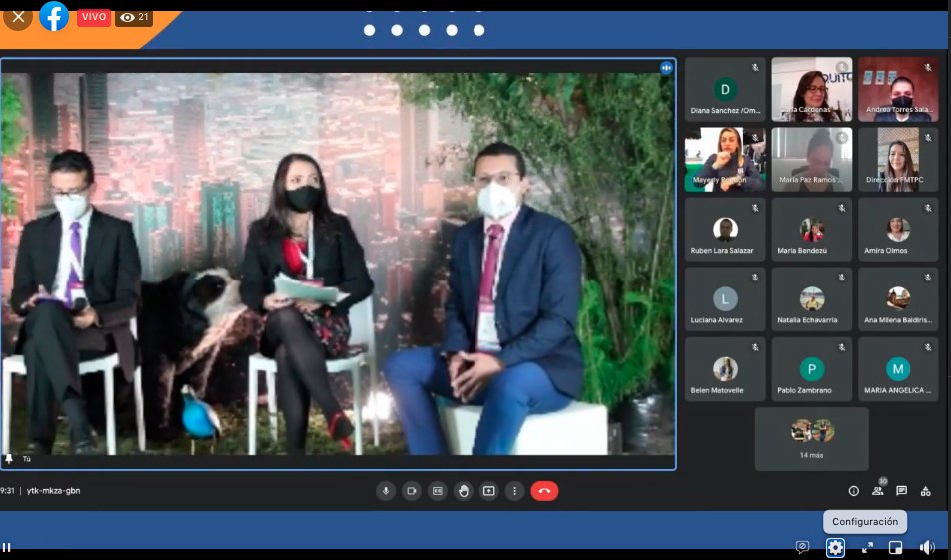
Task: Toggle the Meet camera button
Action: click(x=412, y=491)
